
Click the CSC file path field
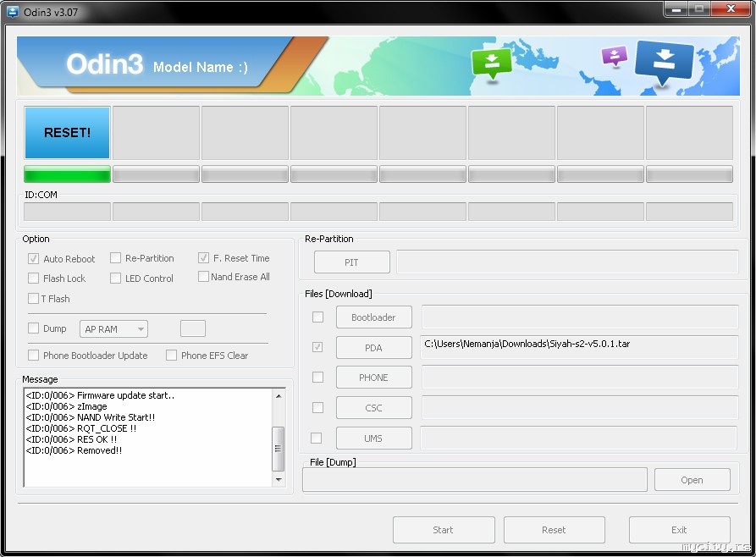point(580,407)
